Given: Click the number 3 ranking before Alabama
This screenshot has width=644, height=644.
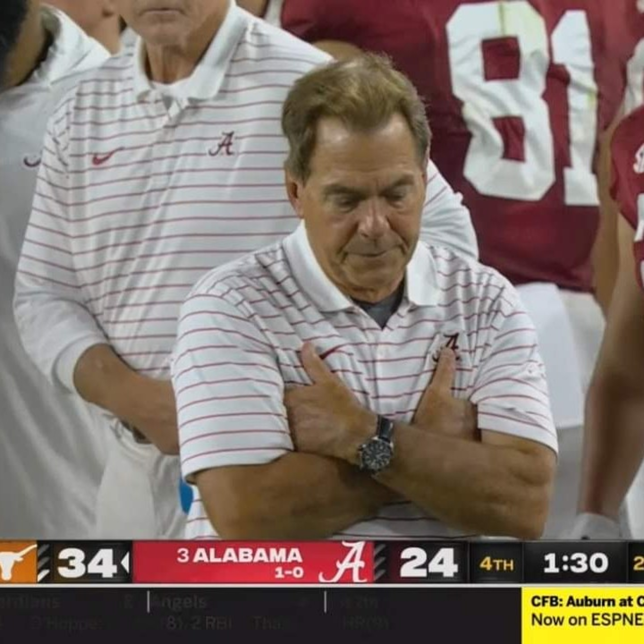Looking at the screenshot, I should [183, 556].
